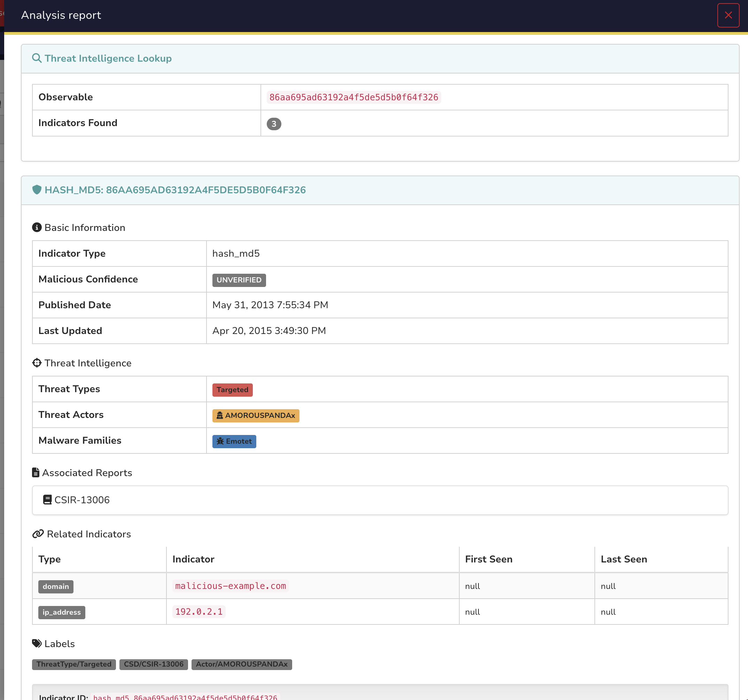Click the actor icon on AMOROUSPANDAx badge
The image size is (748, 700).
pyautogui.click(x=219, y=415)
